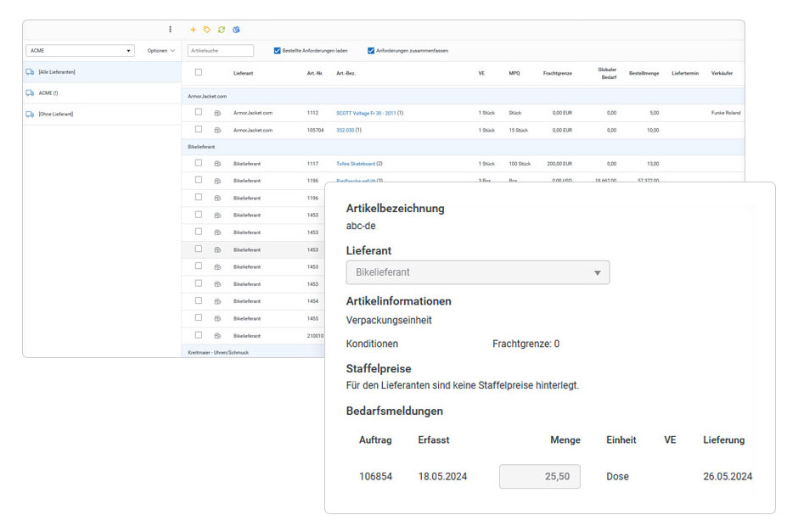Open the three-dot menu in sidebar header
Image resolution: width=787 pixels, height=532 pixels.
click(170, 30)
